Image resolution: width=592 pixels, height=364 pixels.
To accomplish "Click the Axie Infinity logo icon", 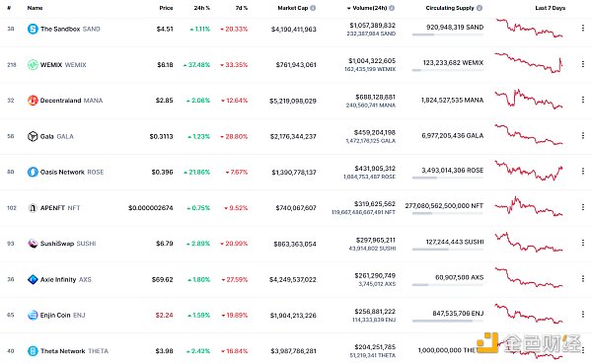I will click(x=33, y=279).
